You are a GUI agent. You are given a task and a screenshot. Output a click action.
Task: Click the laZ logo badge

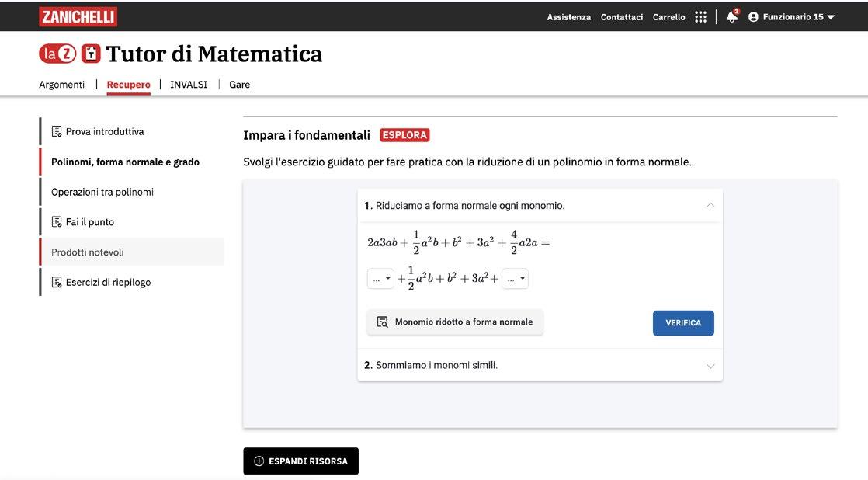[57, 54]
